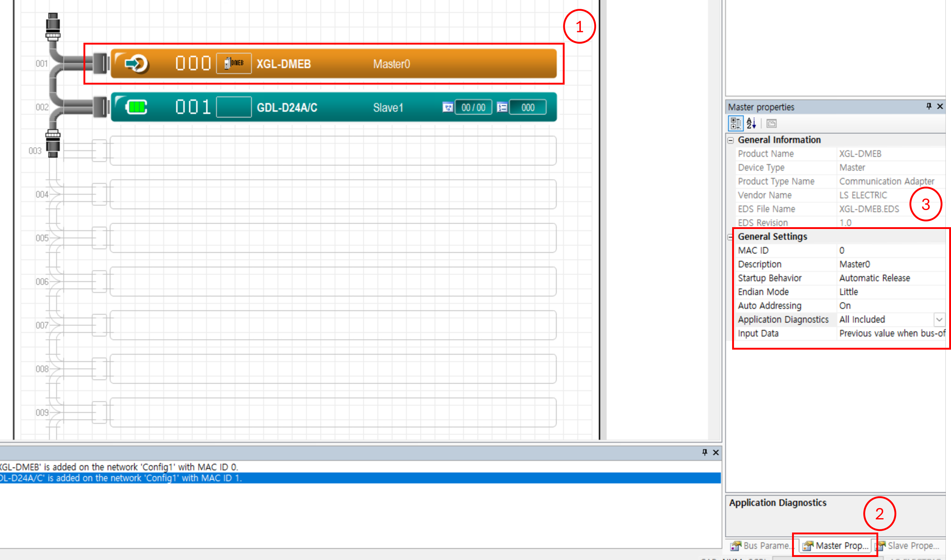Click the green battery icon on GDL-D24A/C slave

(x=137, y=107)
